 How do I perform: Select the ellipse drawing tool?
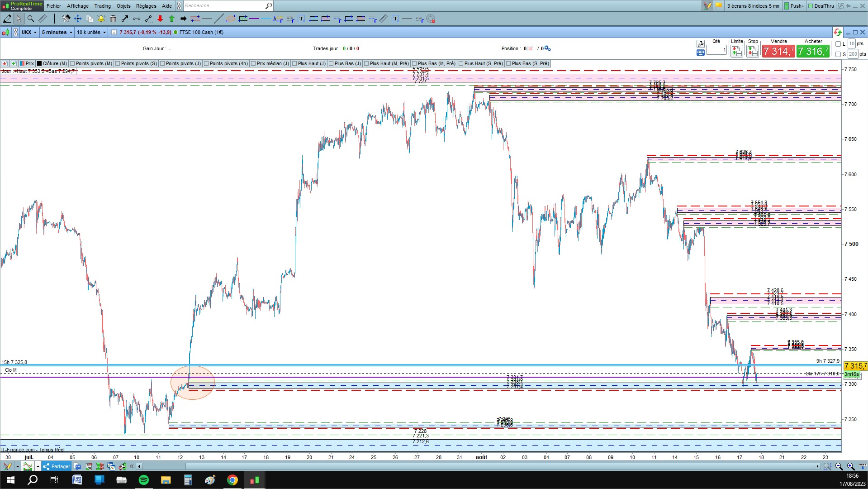[x=231, y=19]
